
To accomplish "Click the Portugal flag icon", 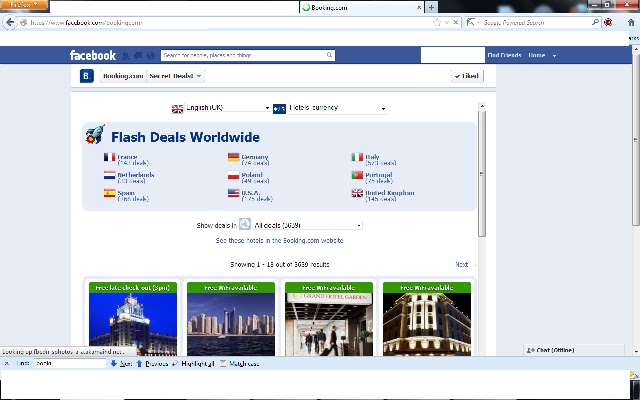I will (357, 175).
